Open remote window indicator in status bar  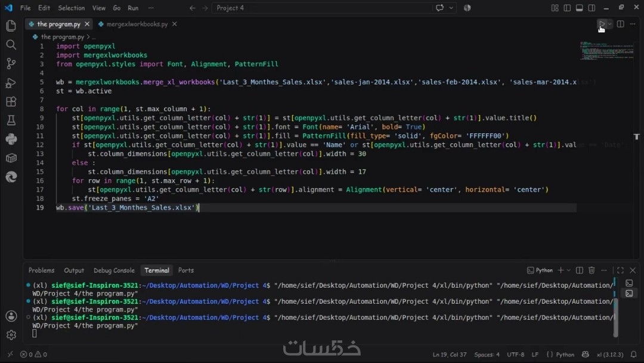point(10,355)
